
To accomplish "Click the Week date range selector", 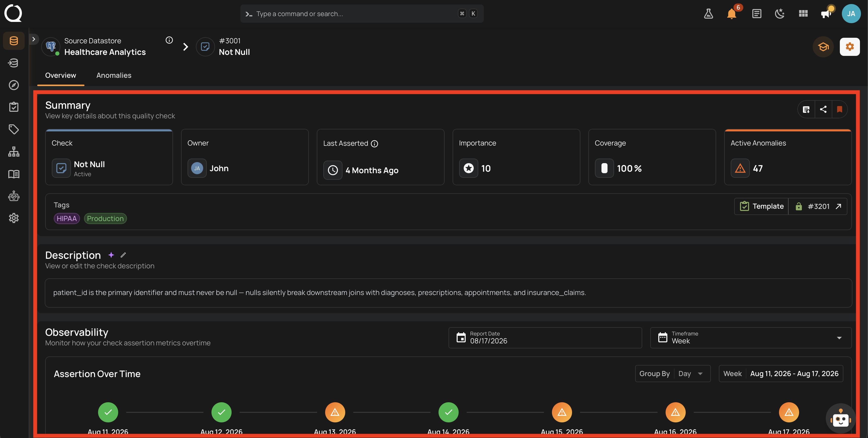I will point(781,374).
